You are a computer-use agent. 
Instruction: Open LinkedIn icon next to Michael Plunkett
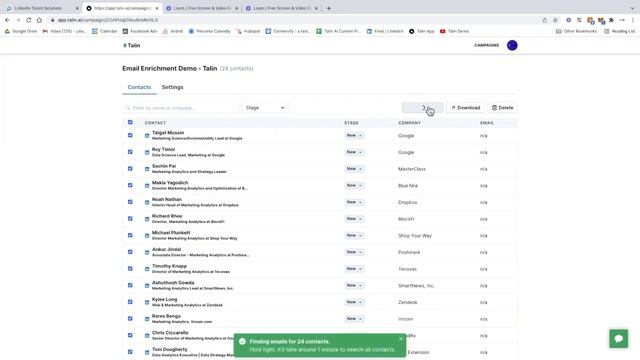coord(147,236)
